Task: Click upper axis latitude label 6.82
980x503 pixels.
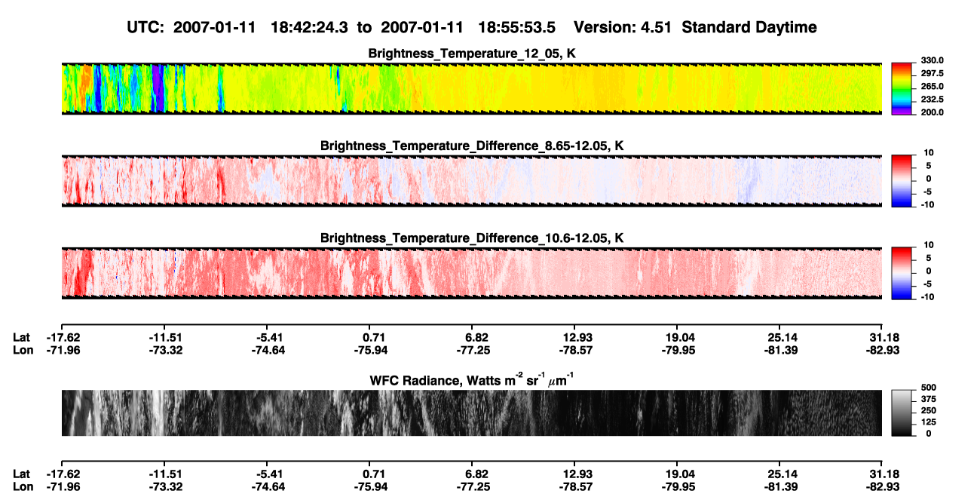Action: coord(472,337)
